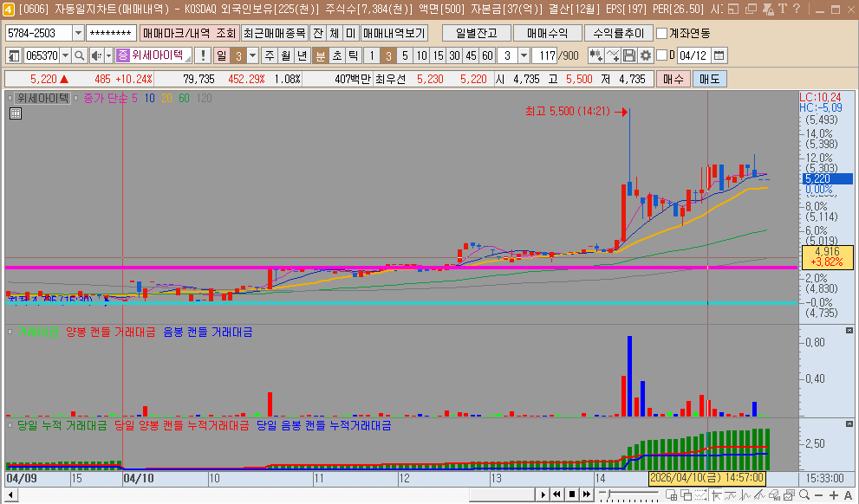Click the horizontal scrollbar left arrow
Screen dimensions: 859x504
[x=11, y=494]
